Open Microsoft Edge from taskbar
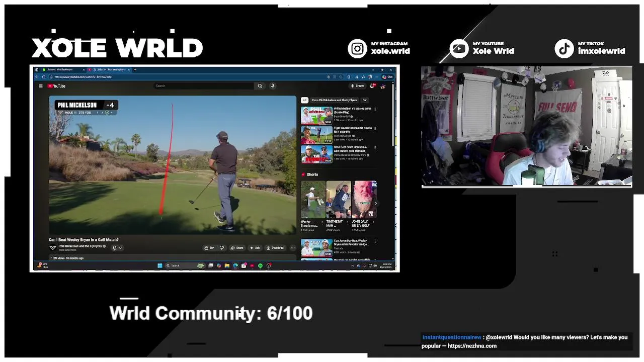The height and width of the screenshot is (362, 644). click(235, 265)
